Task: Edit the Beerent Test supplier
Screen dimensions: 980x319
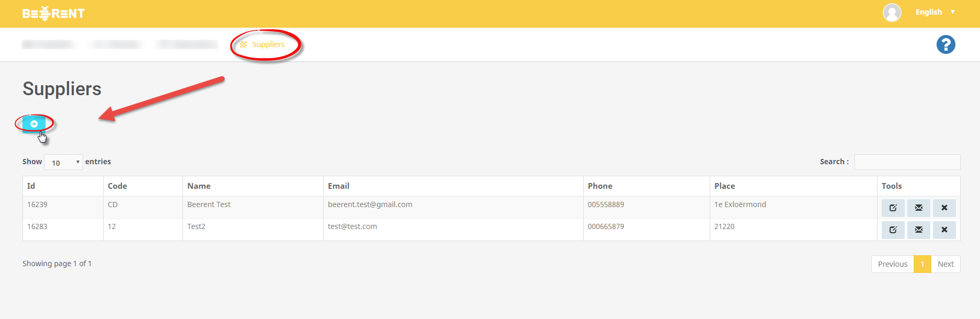Action: 893,208
